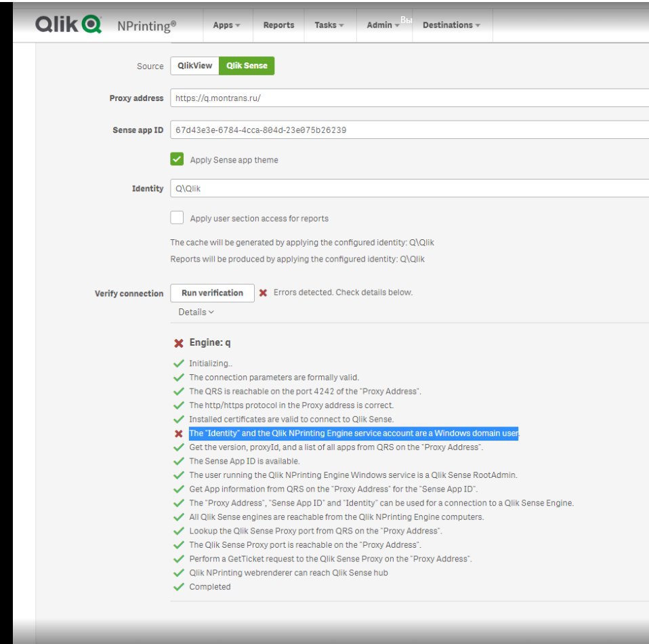The image size is (649, 644).
Task: Click Run verification button
Action: tap(212, 293)
